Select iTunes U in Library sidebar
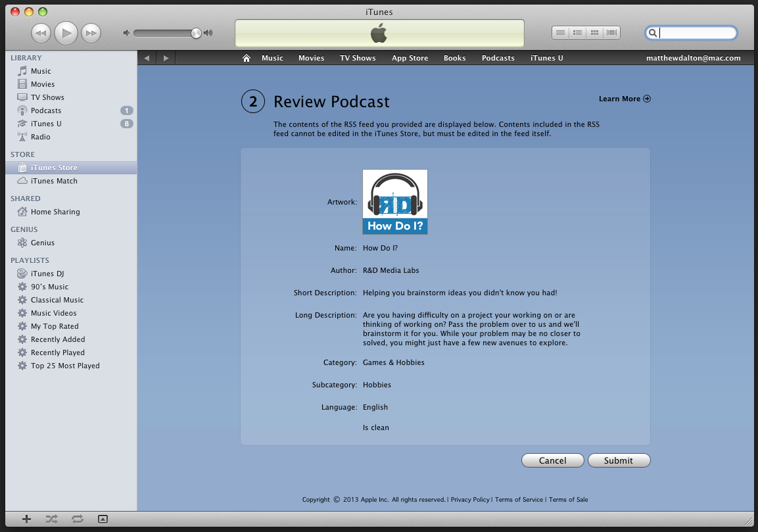This screenshot has height=532, width=758. click(x=71, y=124)
